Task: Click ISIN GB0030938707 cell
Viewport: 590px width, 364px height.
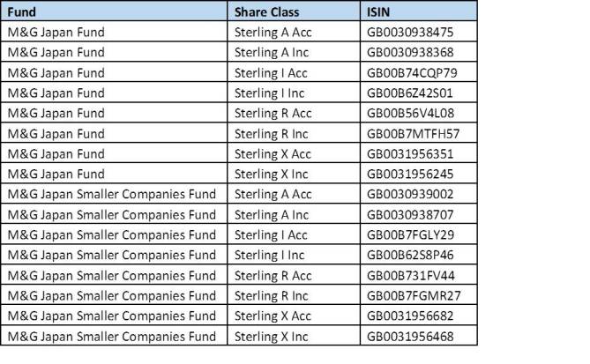Action: point(418,214)
